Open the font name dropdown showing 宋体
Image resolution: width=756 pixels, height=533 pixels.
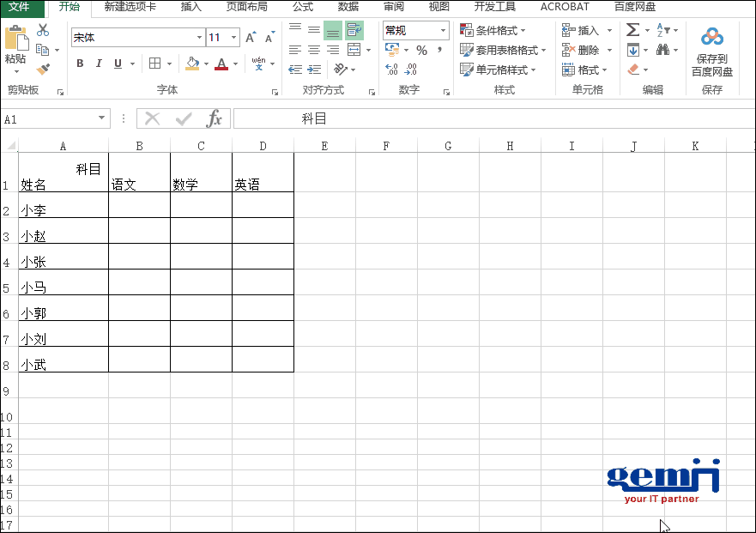[x=198, y=37]
